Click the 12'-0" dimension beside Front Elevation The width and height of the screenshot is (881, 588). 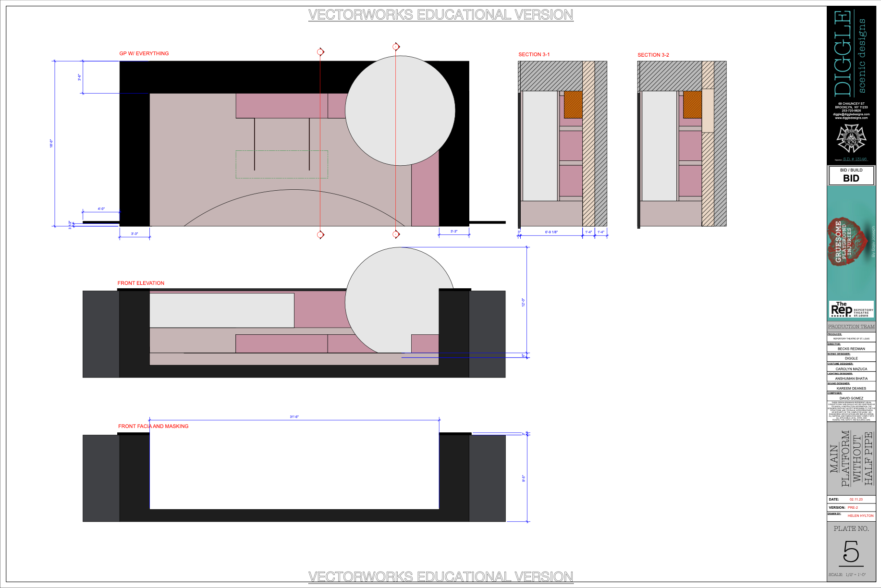tap(523, 302)
